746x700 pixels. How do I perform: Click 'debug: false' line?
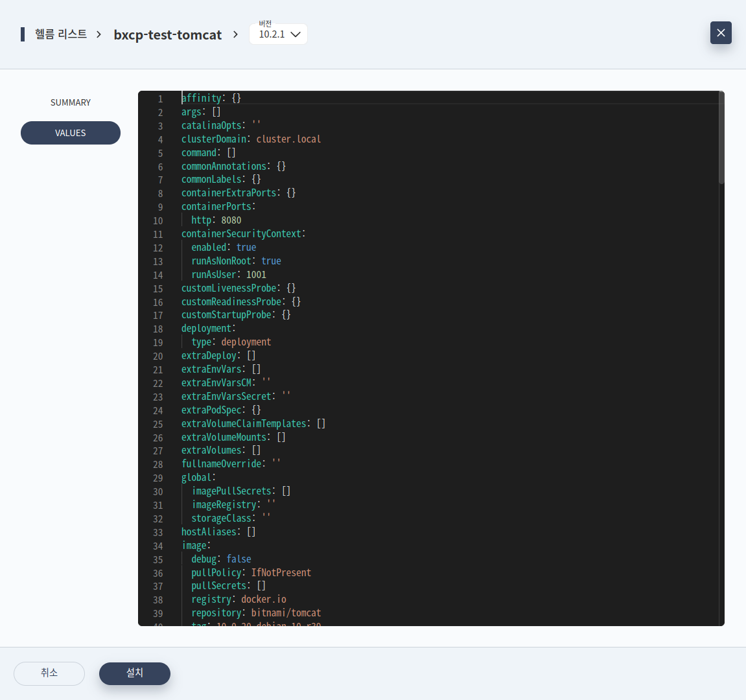click(221, 559)
